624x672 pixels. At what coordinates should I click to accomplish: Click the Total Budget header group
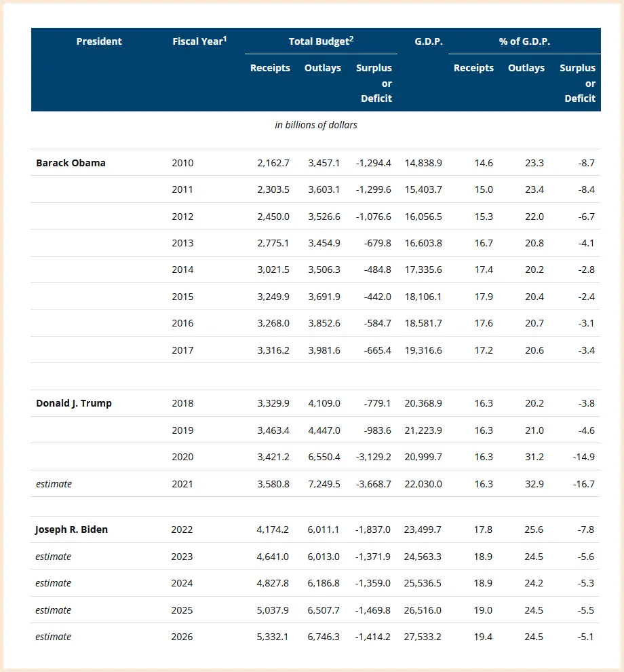[x=321, y=41]
